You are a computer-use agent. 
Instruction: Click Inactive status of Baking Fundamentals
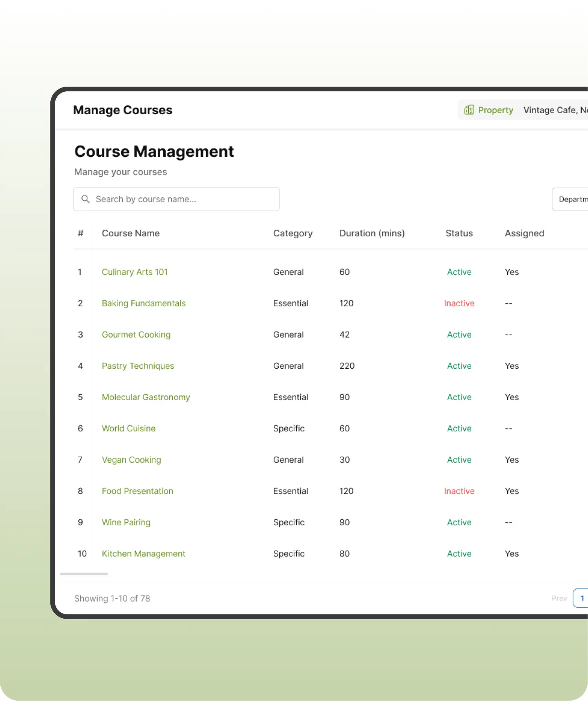point(459,303)
